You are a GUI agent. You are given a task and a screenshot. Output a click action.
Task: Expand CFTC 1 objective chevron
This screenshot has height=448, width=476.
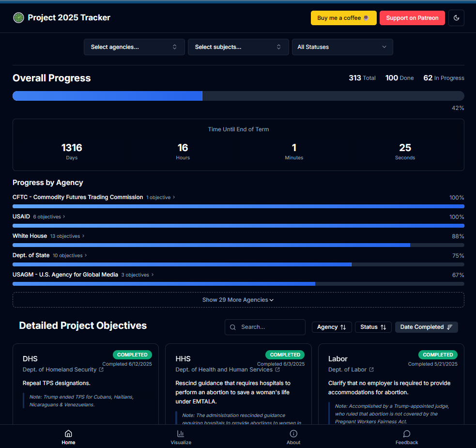174,198
